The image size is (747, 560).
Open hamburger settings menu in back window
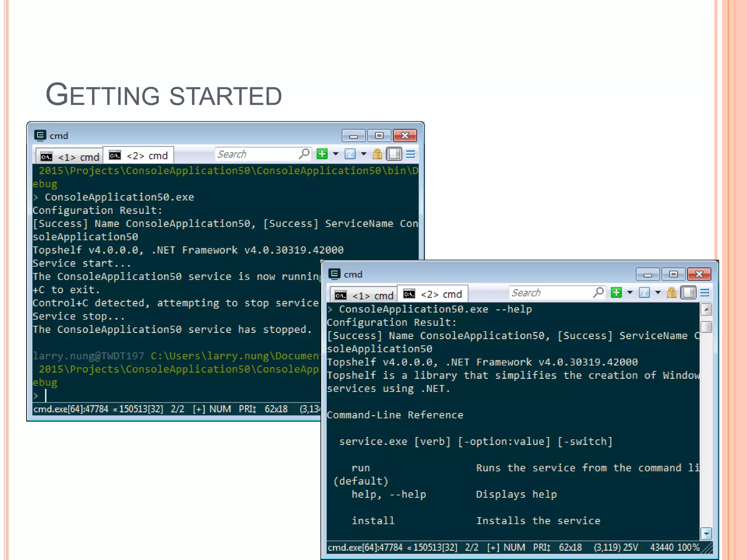411,154
